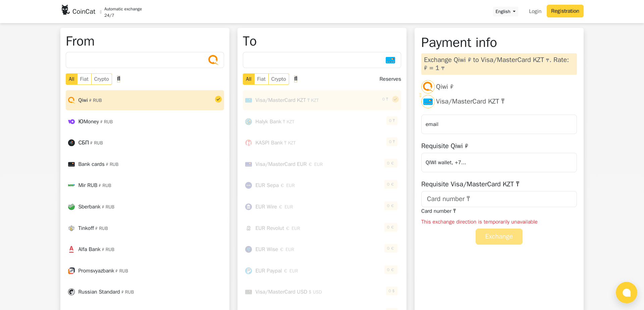Click the bank card icon in To field
This screenshot has width=644, height=310.
coord(390,60)
